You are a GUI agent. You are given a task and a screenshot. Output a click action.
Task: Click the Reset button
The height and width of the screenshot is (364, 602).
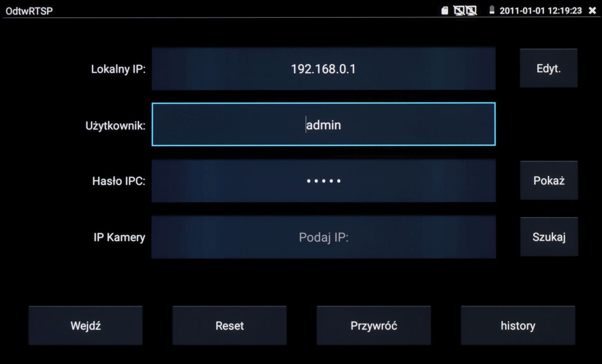click(x=229, y=326)
